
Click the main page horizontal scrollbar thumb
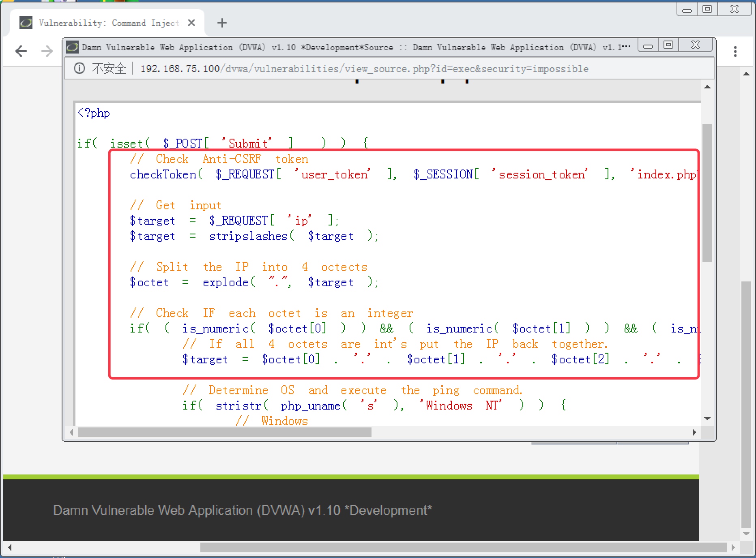[463, 547]
